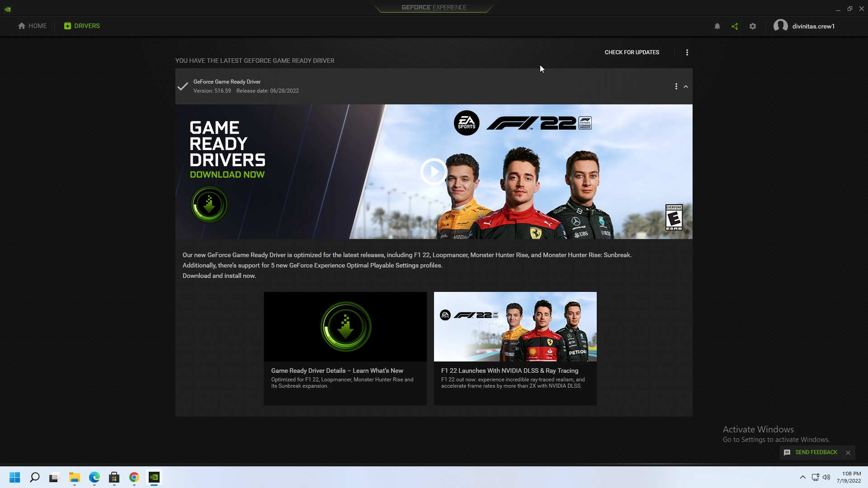Image resolution: width=868 pixels, height=488 pixels.
Task: Open Windows Search from the taskbar
Action: (x=34, y=477)
